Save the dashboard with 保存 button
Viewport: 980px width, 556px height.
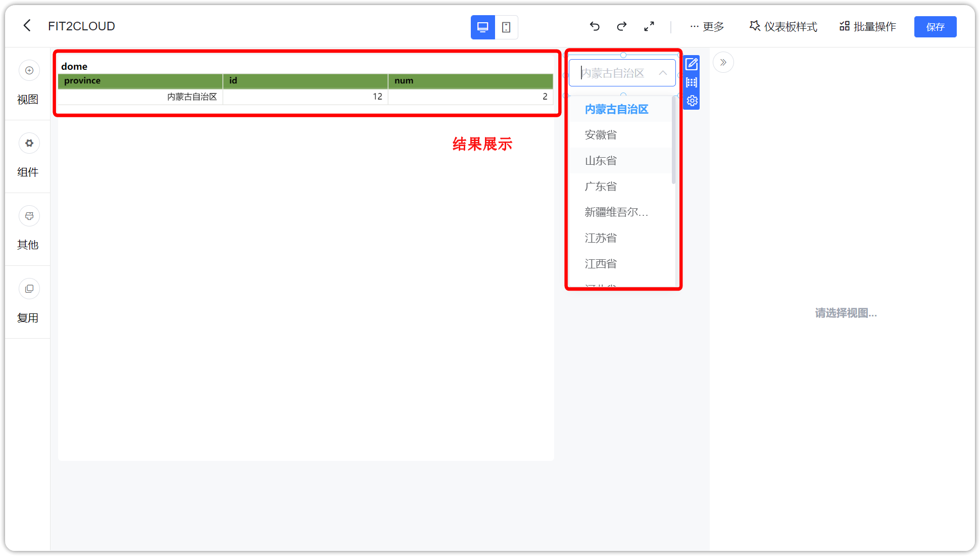pos(935,26)
